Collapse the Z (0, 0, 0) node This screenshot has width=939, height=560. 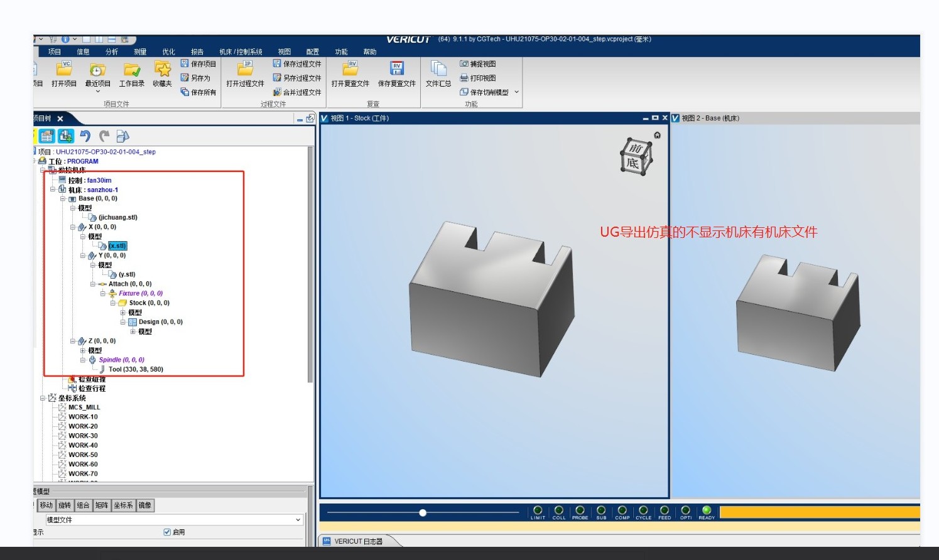(73, 341)
